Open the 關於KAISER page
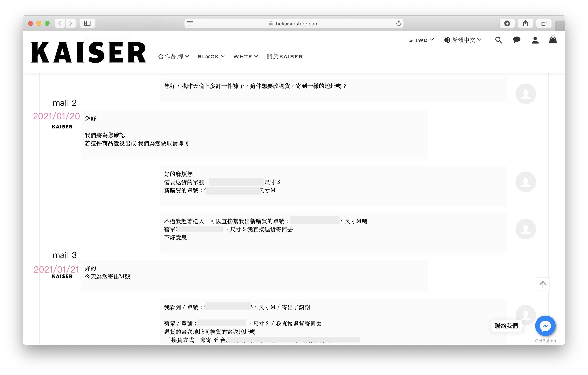The height and width of the screenshot is (375, 588). click(x=285, y=57)
